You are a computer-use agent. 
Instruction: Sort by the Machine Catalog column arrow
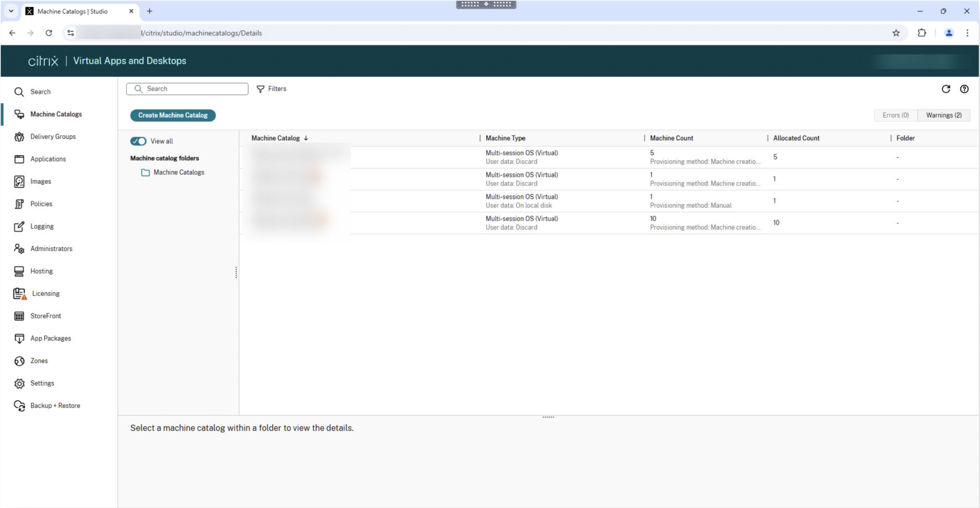[x=305, y=138]
